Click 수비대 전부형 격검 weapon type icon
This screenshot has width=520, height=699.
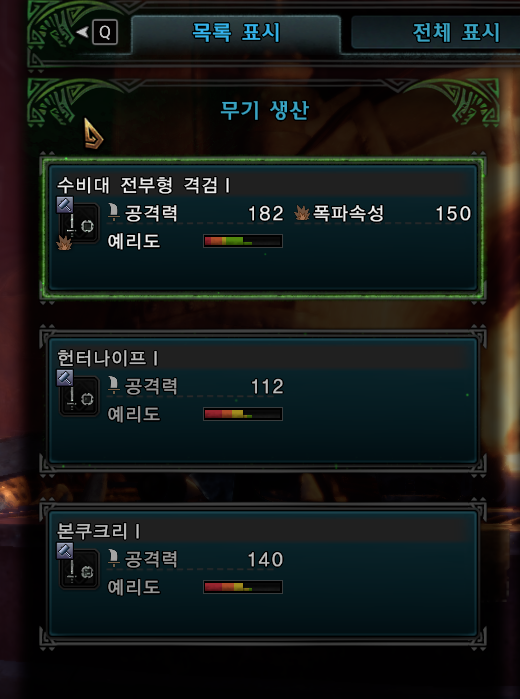80,223
